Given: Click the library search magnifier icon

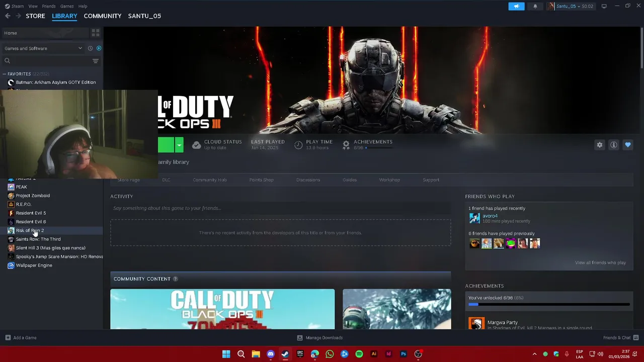Looking at the screenshot, I should tap(7, 61).
